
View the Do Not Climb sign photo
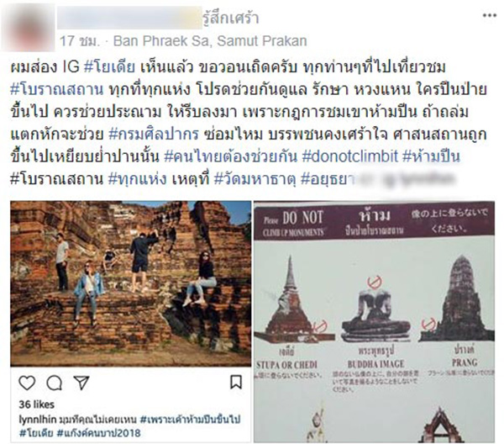pyautogui.click(x=374, y=322)
